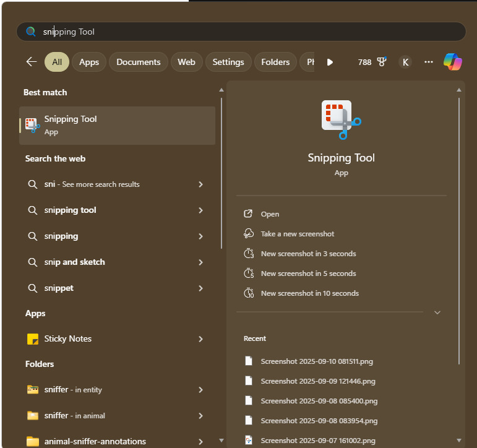Show more filter tabs with the play arrow

(x=330, y=62)
